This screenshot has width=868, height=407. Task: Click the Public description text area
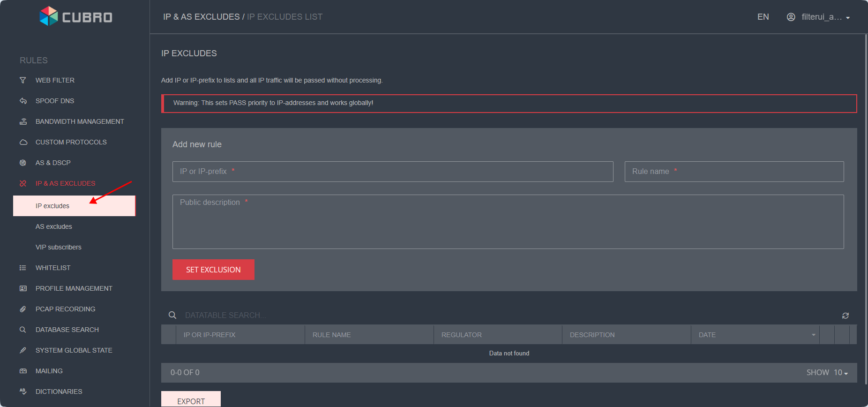click(508, 222)
